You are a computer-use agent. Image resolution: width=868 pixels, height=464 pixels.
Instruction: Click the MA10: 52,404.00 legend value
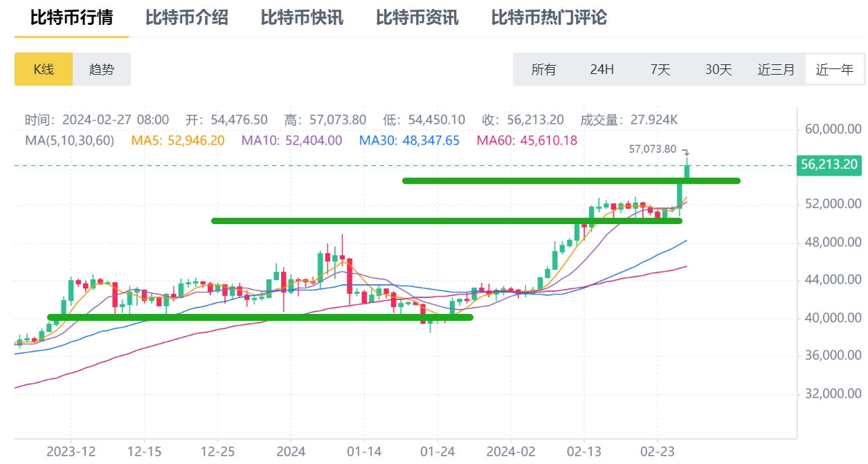tap(291, 140)
